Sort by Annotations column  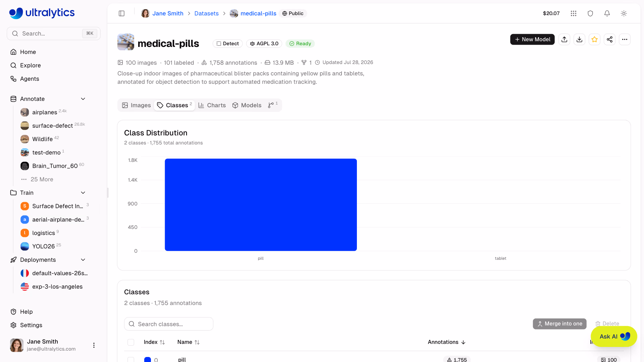click(447, 342)
